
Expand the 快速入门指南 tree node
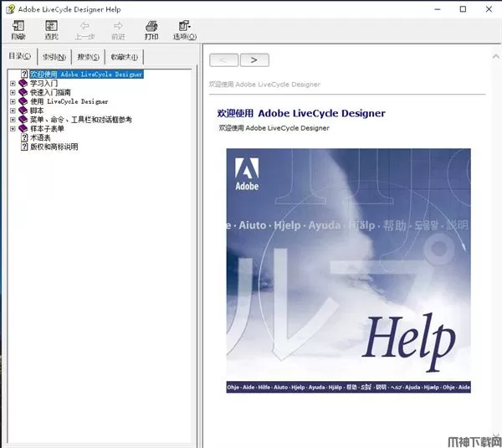(13, 92)
